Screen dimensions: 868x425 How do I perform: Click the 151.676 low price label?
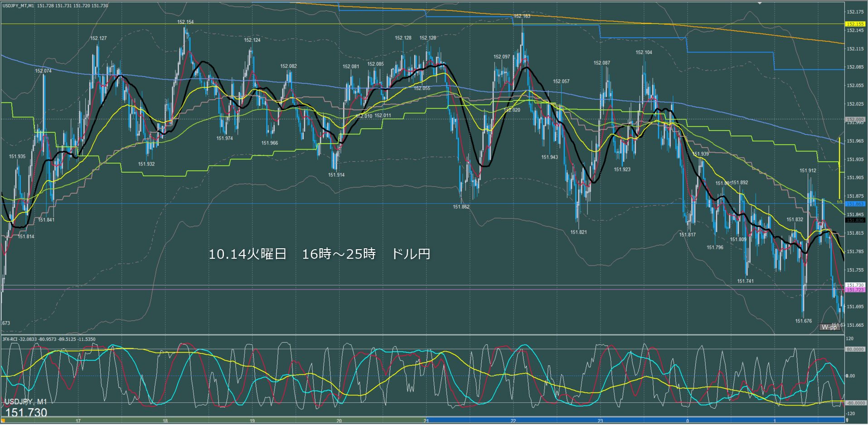(x=803, y=321)
